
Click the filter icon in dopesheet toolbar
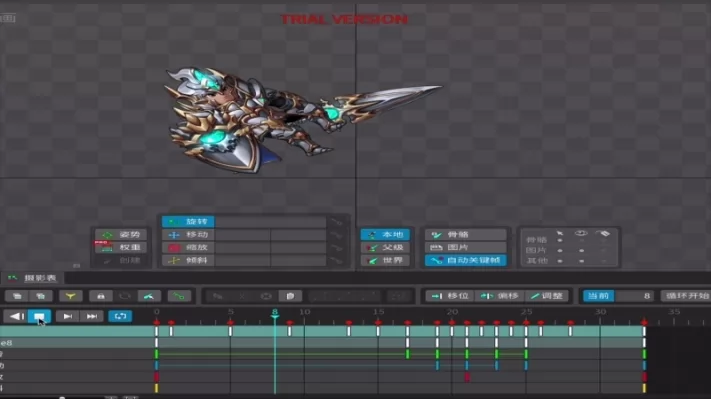pos(71,296)
